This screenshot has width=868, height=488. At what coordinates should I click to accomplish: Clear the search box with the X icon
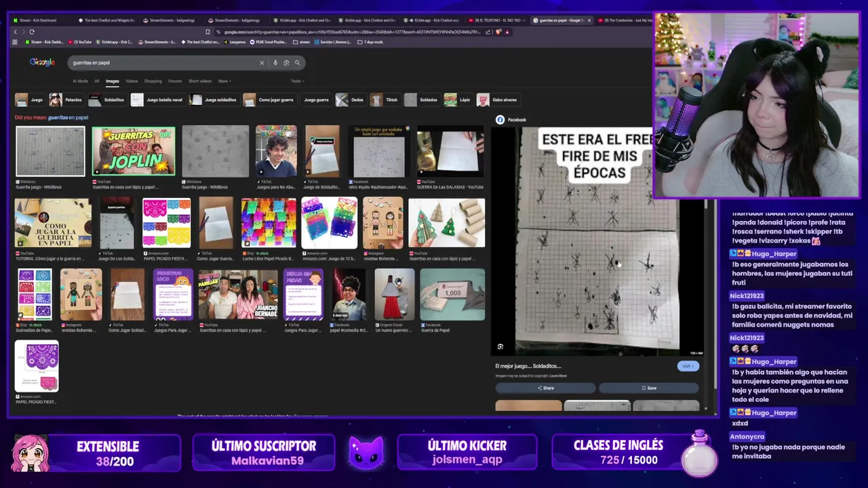coord(262,63)
